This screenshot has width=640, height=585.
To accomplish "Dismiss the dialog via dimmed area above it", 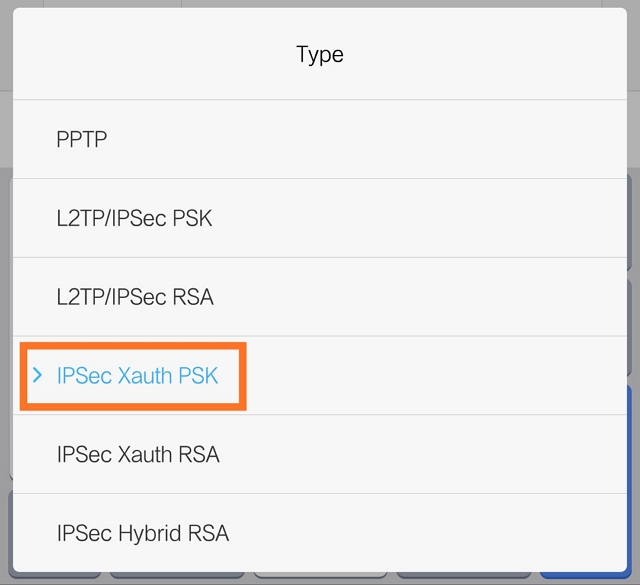I will (x=320, y=4).
